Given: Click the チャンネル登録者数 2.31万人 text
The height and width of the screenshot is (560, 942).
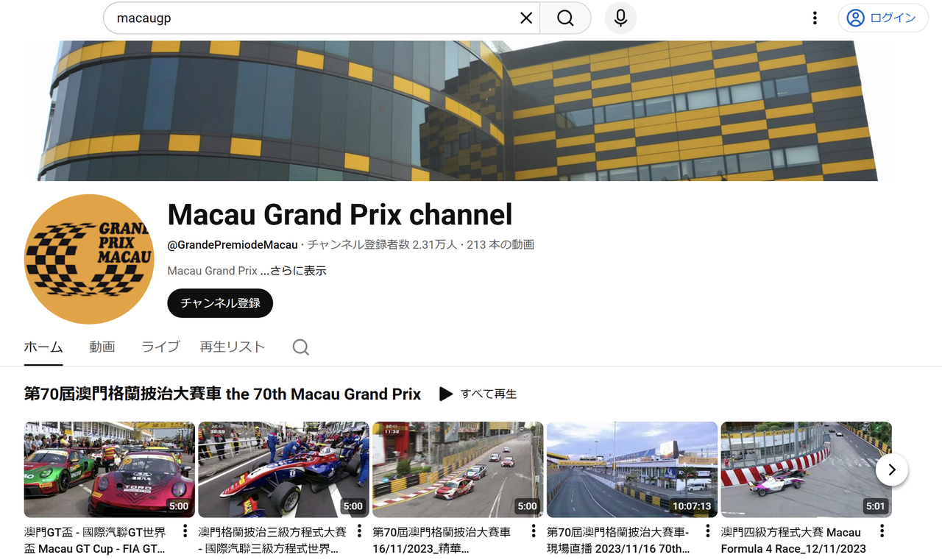Looking at the screenshot, I should pyautogui.click(x=382, y=244).
